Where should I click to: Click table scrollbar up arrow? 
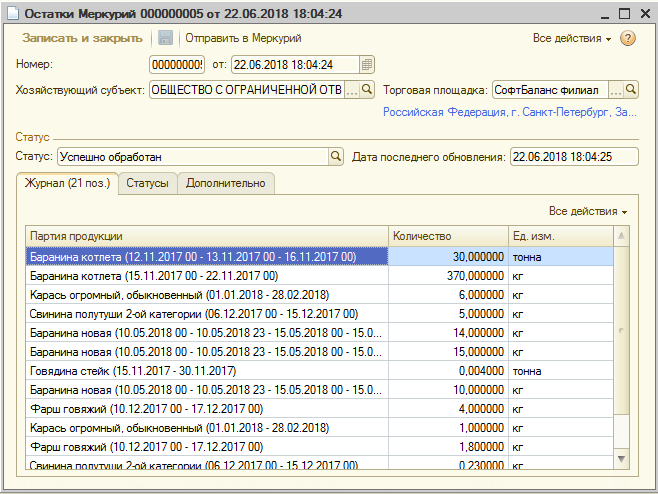click(x=621, y=236)
